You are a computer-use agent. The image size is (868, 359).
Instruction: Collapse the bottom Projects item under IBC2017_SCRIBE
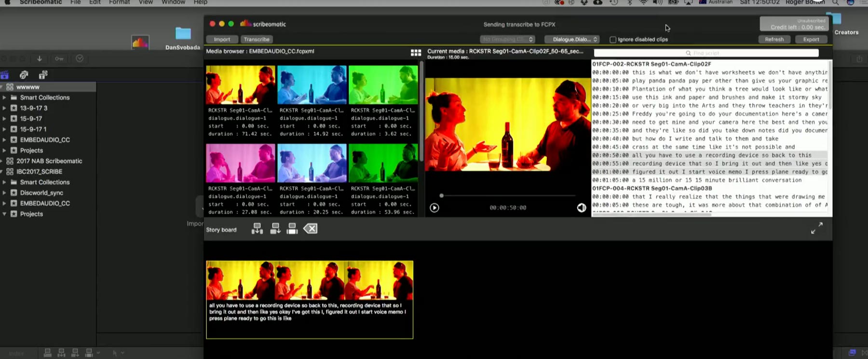(4, 214)
